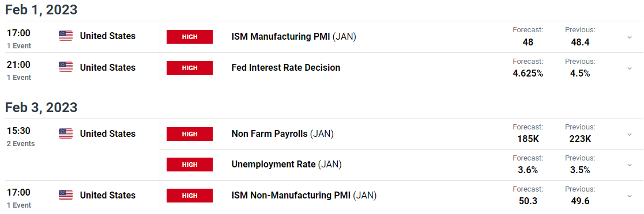The width and height of the screenshot is (644, 214).
Task: Expand the ISM Manufacturing PMI event details
Action: (x=629, y=37)
